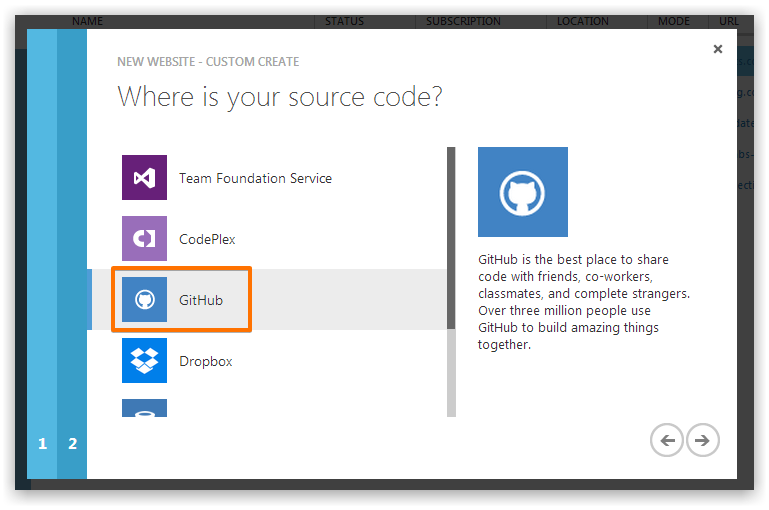The height and width of the screenshot is (510, 769).
Task: Click the partially visible icon below Dropbox
Action: 144,408
